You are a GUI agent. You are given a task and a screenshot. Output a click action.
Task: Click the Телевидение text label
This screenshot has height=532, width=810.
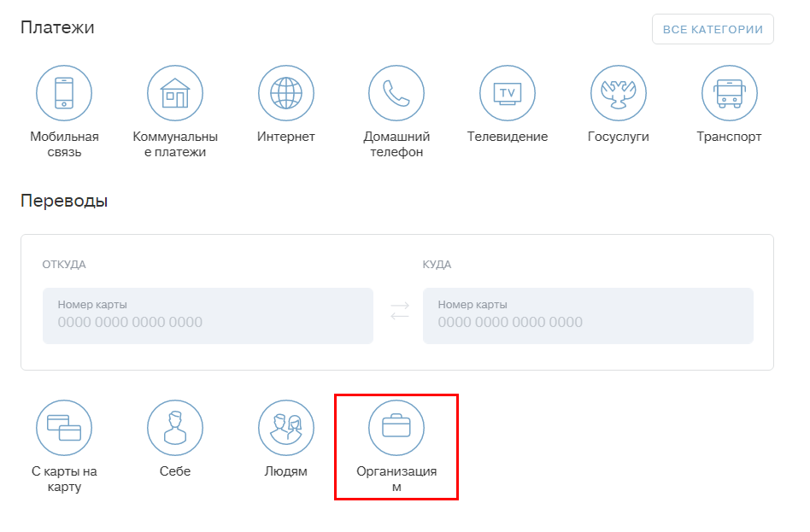508,137
